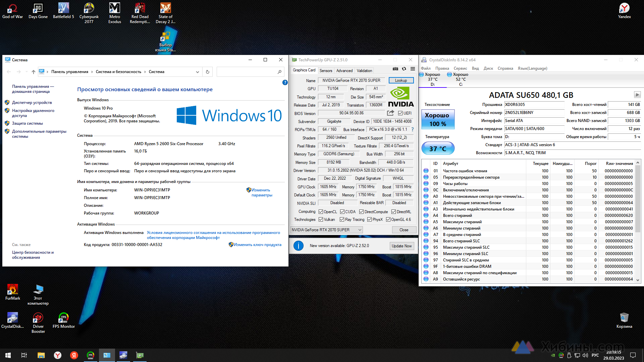Click SMART attribute list scrollbar down arrow
The width and height of the screenshot is (644, 362).
pyautogui.click(x=638, y=280)
